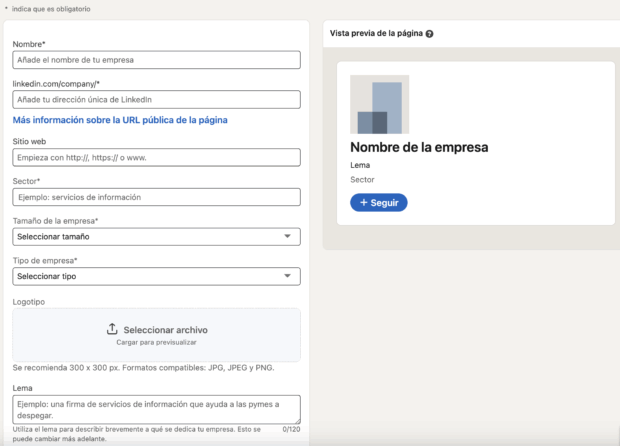Click the Sector text in the preview card
Image resolution: width=620 pixels, height=446 pixels.
click(362, 179)
